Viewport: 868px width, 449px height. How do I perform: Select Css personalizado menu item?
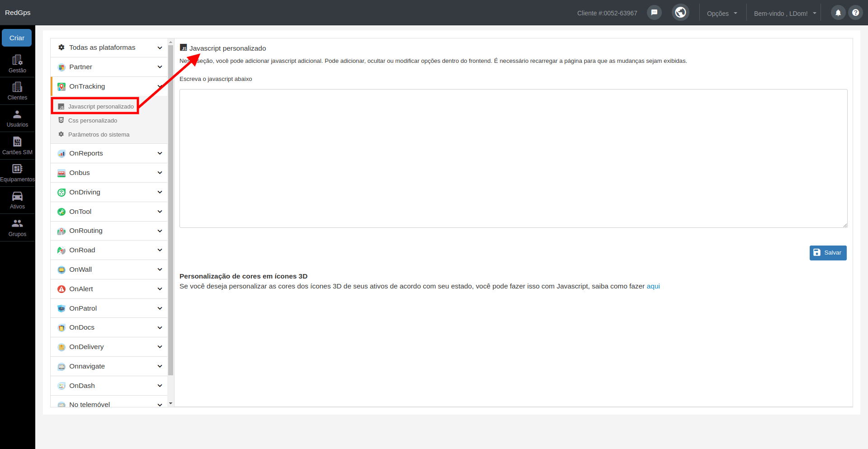93,121
